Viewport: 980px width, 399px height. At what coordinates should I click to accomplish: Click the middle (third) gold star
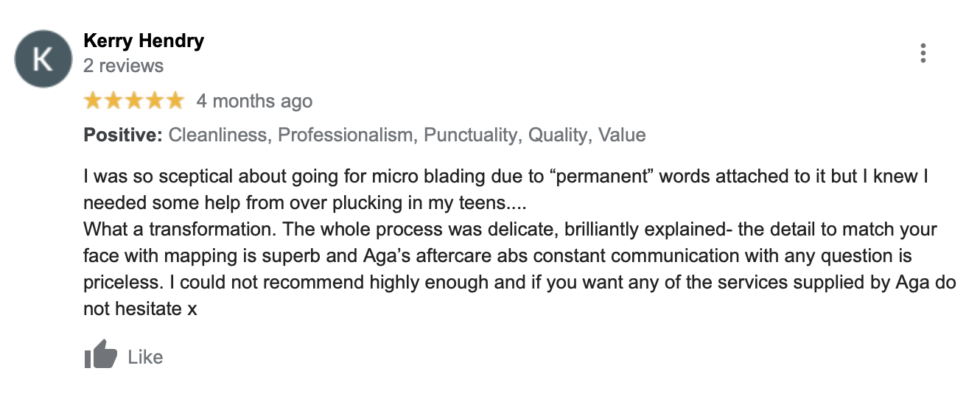point(133,101)
